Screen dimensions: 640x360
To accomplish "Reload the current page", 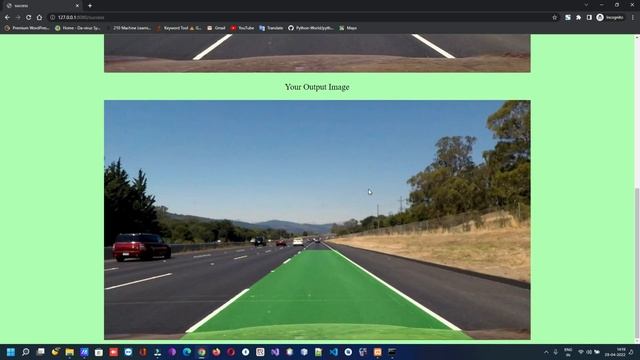I will click(x=29, y=18).
